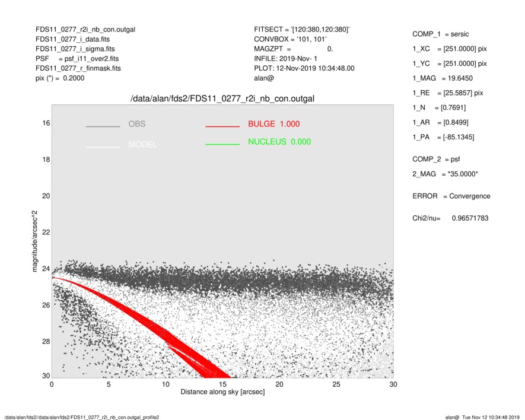
Task: Select the NUCLEUS 0.000 legend label
Action: pos(279,142)
